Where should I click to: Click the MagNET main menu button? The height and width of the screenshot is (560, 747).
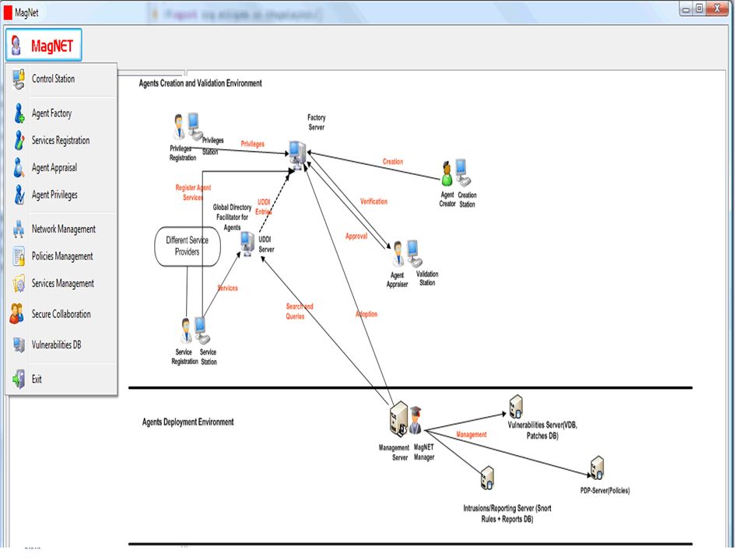coord(44,45)
